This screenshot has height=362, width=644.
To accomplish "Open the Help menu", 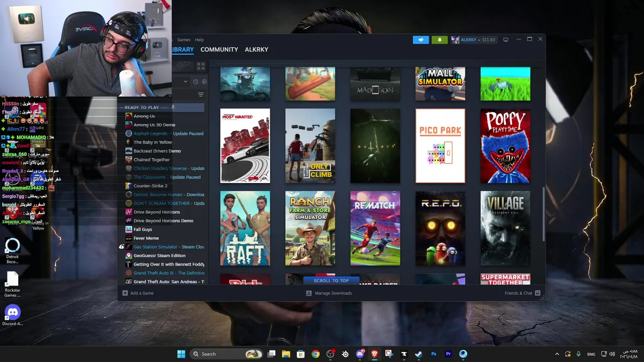I will (x=199, y=40).
